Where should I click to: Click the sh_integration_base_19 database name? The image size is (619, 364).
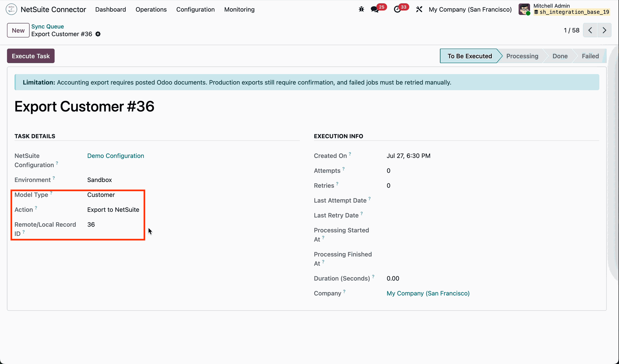tap(574, 12)
